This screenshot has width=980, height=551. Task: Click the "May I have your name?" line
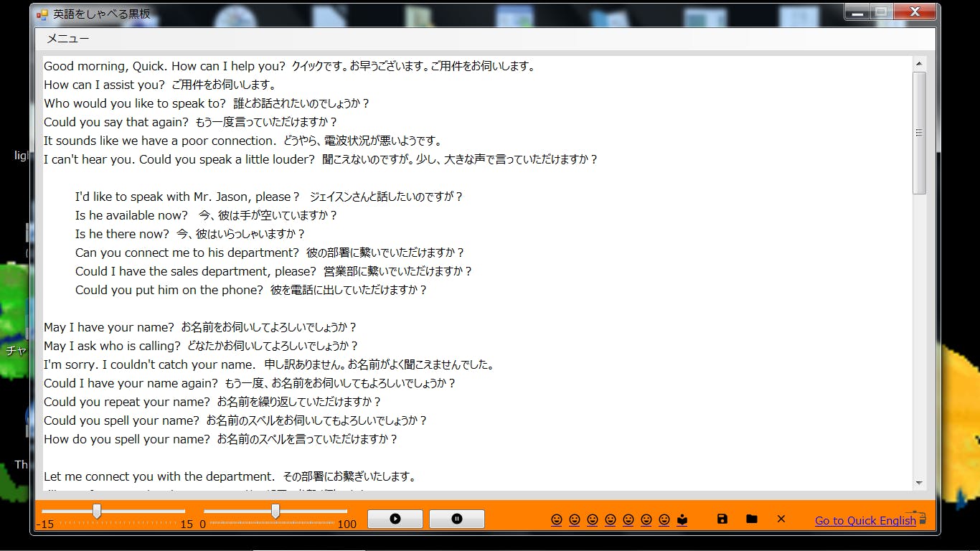coord(108,327)
